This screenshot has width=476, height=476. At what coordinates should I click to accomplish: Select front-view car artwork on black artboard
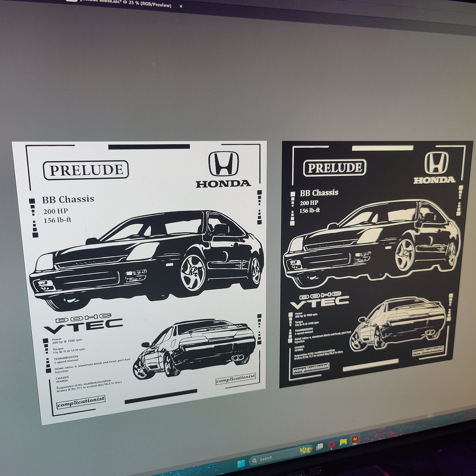pyautogui.click(x=372, y=244)
